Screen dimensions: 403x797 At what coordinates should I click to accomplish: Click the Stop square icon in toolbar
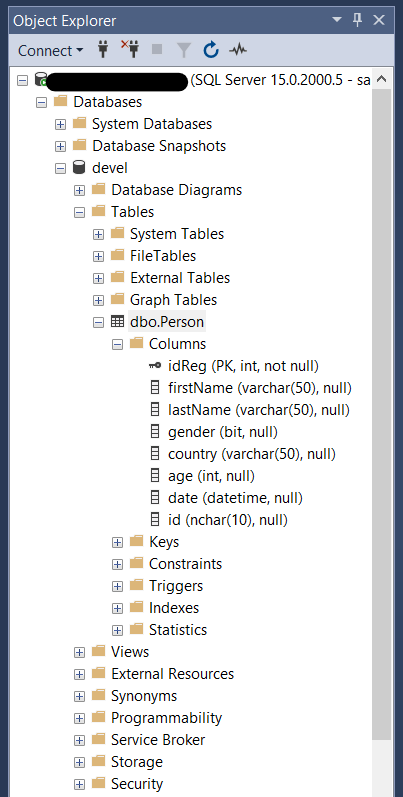(157, 49)
